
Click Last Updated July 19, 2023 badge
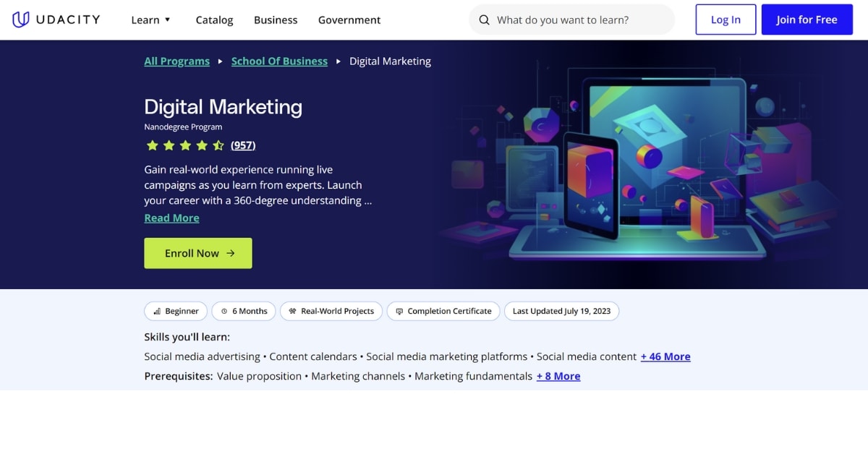click(x=561, y=312)
